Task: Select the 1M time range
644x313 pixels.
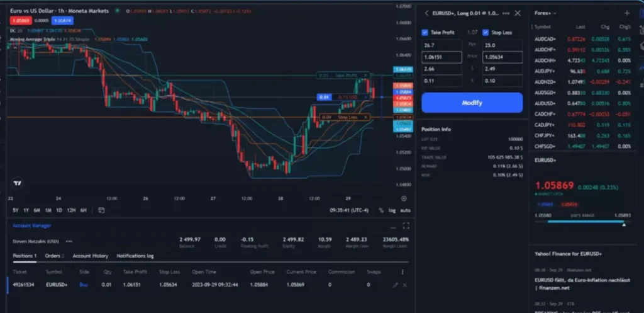Action: [x=48, y=210]
